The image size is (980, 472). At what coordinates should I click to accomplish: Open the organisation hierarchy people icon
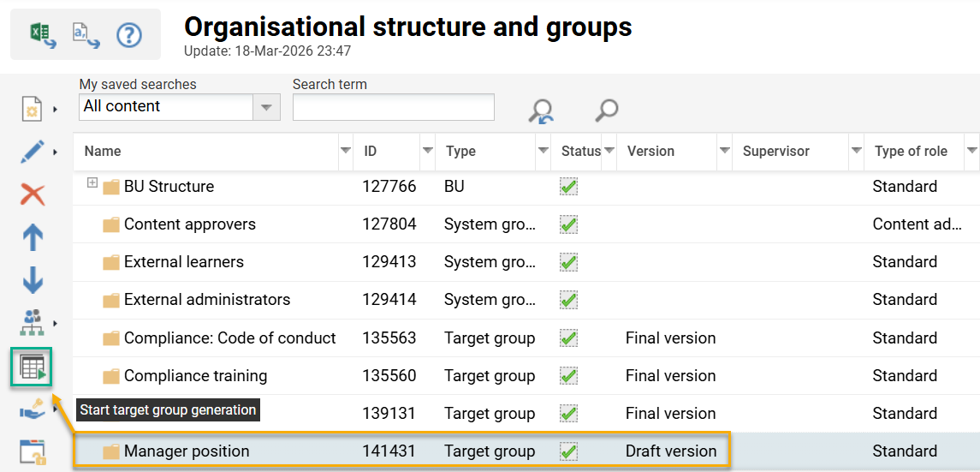tap(33, 323)
